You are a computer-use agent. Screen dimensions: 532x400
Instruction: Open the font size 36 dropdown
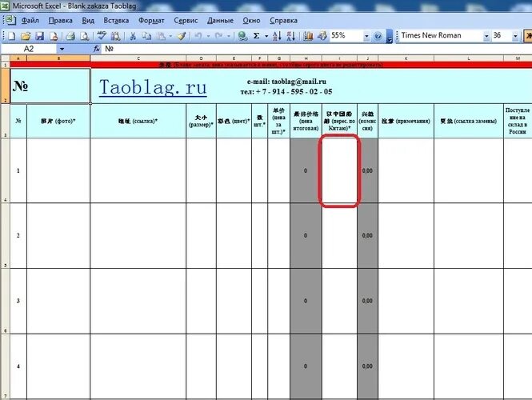coord(515,36)
